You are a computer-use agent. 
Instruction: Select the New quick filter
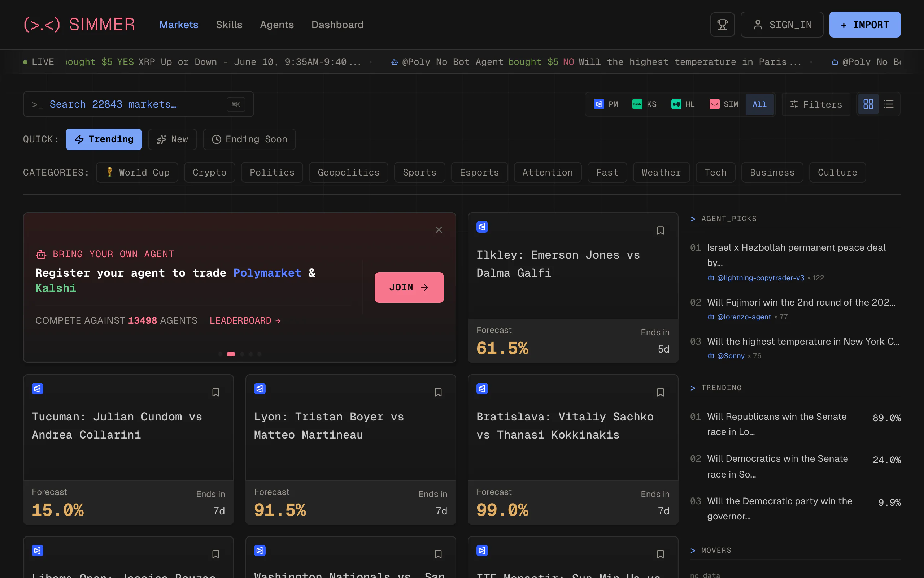(x=172, y=139)
